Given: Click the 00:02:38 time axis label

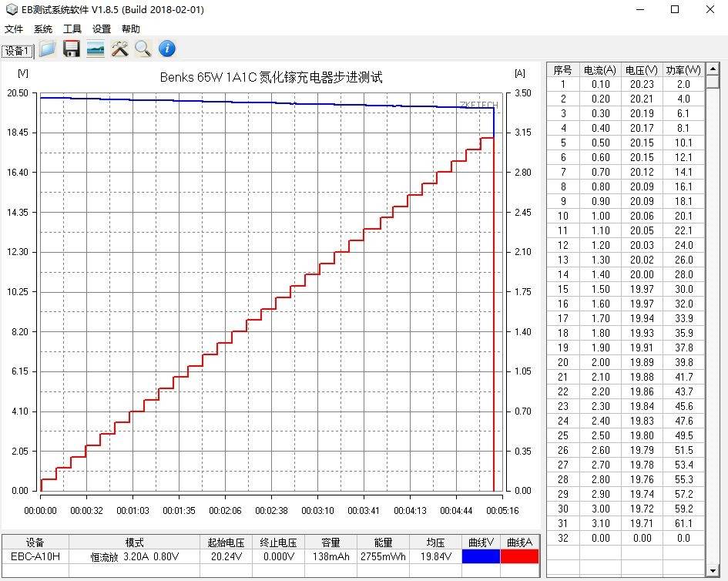Looking at the screenshot, I should pyautogui.click(x=271, y=510).
